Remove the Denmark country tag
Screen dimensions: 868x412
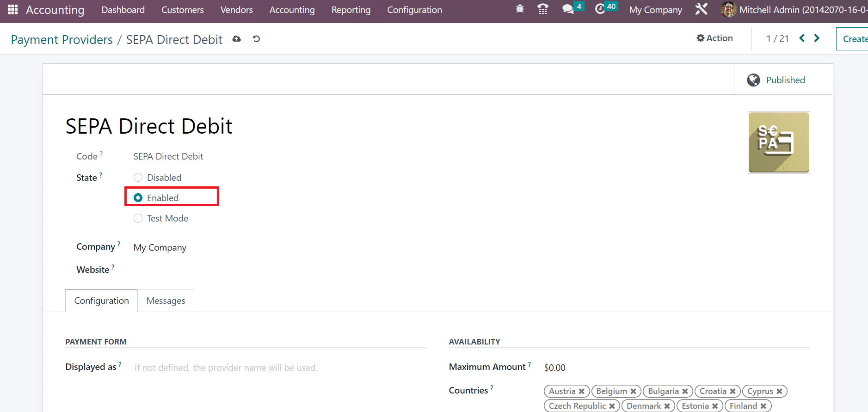pyautogui.click(x=667, y=406)
